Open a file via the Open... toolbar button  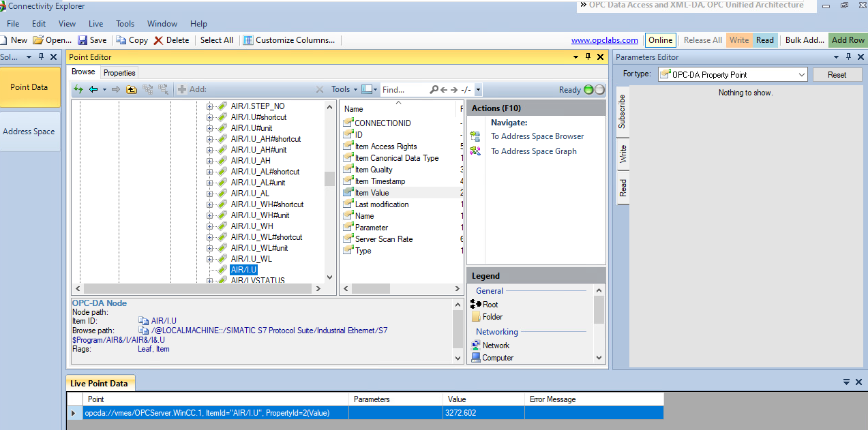(x=52, y=40)
